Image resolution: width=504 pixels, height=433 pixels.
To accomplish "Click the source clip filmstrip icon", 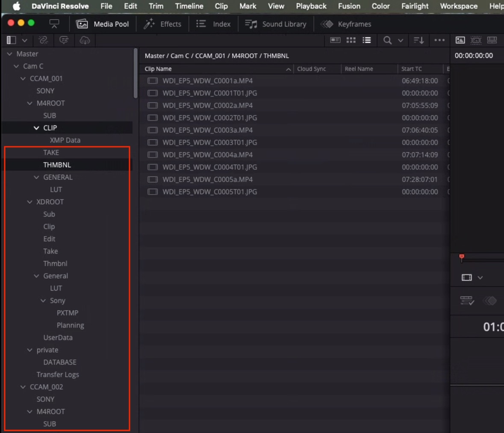I will pos(467,277).
